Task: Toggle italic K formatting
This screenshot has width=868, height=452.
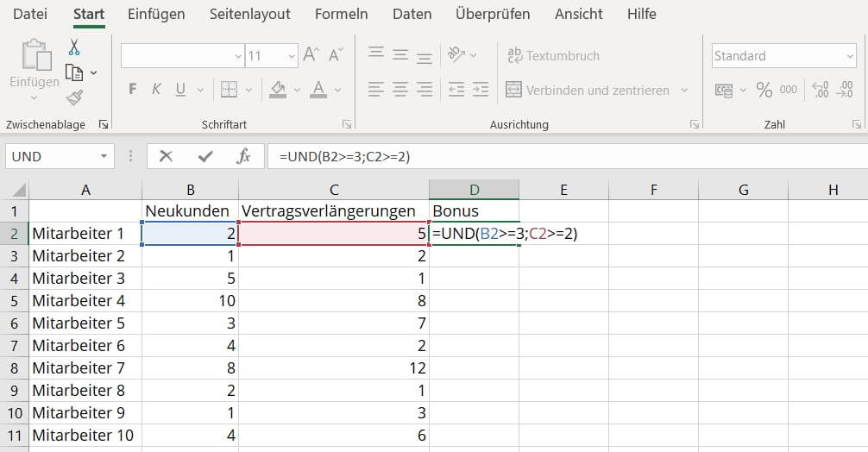Action: (x=156, y=89)
